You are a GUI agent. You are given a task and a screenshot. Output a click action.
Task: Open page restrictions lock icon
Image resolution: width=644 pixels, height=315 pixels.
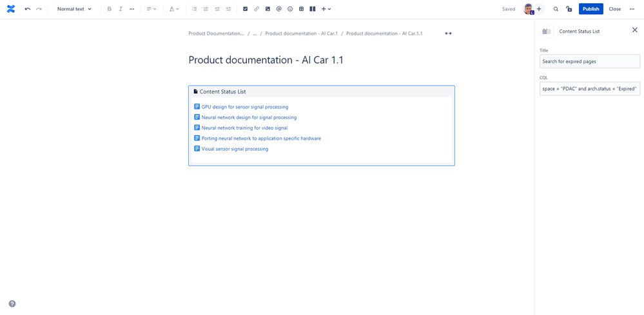pyautogui.click(x=569, y=9)
